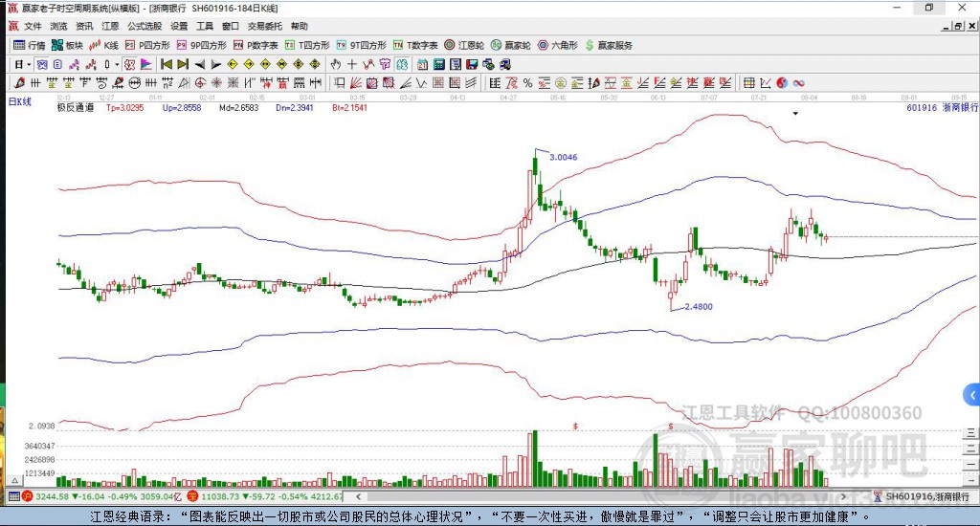The height and width of the screenshot is (526, 980).
Task: Click the Shenzhen index 11038.73 status entry
Action: pyautogui.click(x=265, y=496)
